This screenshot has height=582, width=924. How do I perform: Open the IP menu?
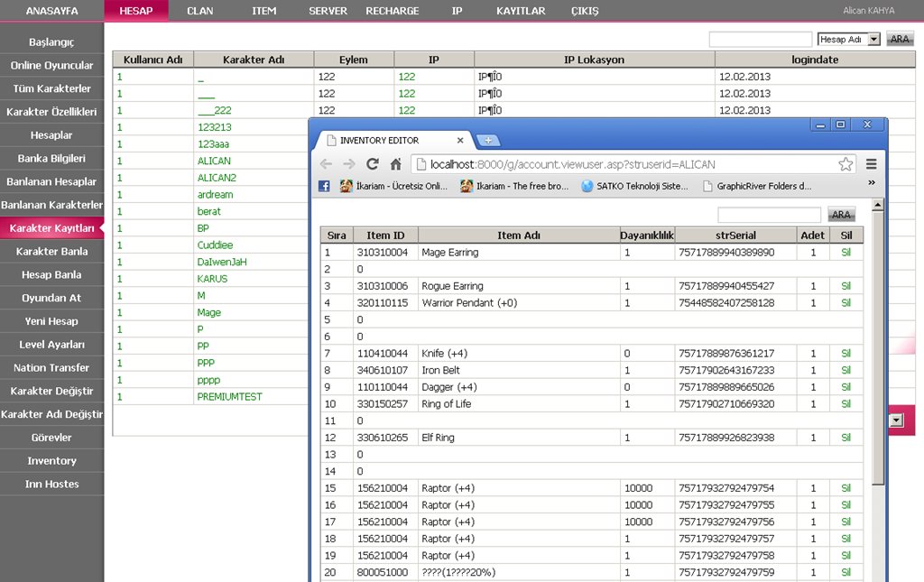coord(457,11)
